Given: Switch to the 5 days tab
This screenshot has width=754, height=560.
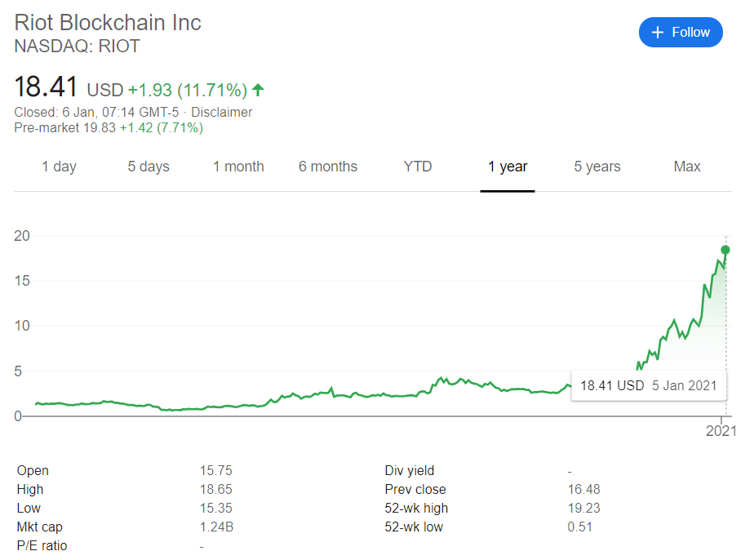Looking at the screenshot, I should click(x=149, y=167).
